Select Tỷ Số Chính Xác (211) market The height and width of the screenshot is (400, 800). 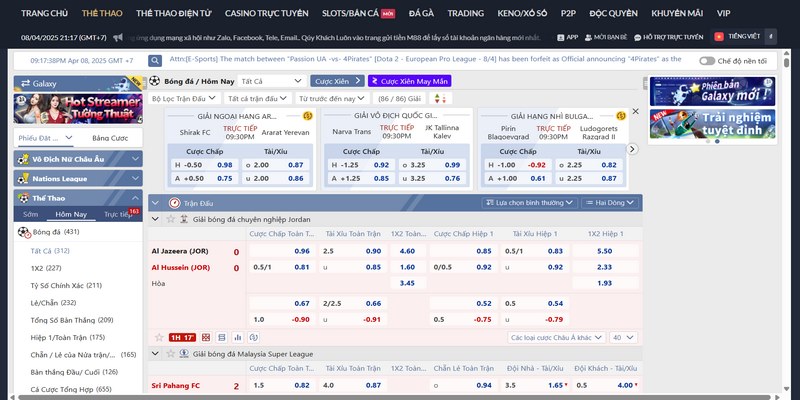tap(66, 285)
